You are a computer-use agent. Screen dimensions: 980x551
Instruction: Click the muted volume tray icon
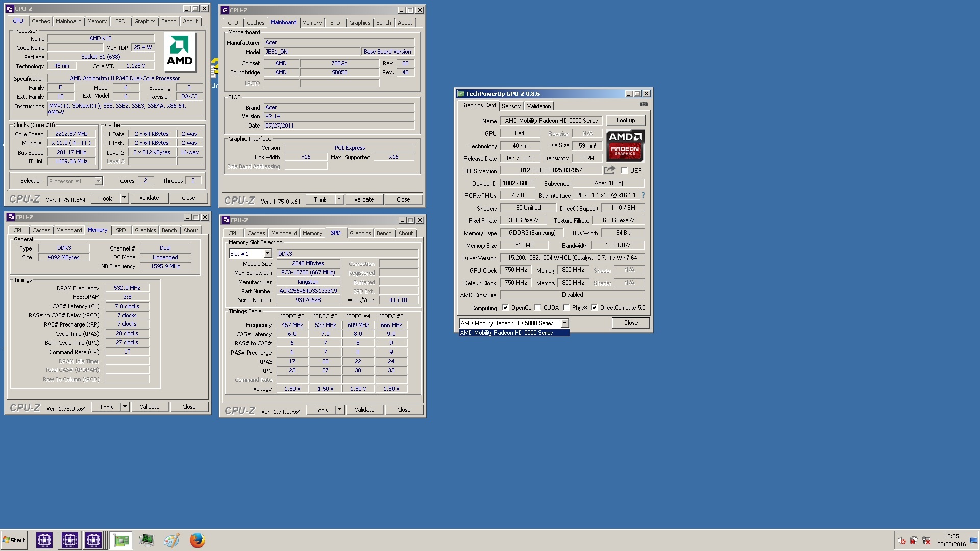click(901, 541)
